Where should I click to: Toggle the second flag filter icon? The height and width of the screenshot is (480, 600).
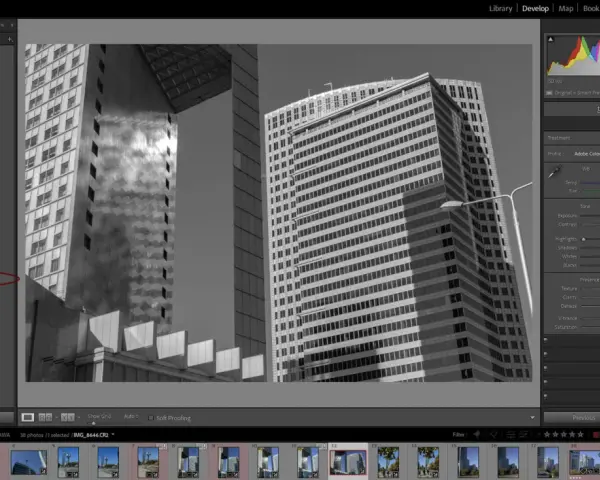click(x=494, y=434)
